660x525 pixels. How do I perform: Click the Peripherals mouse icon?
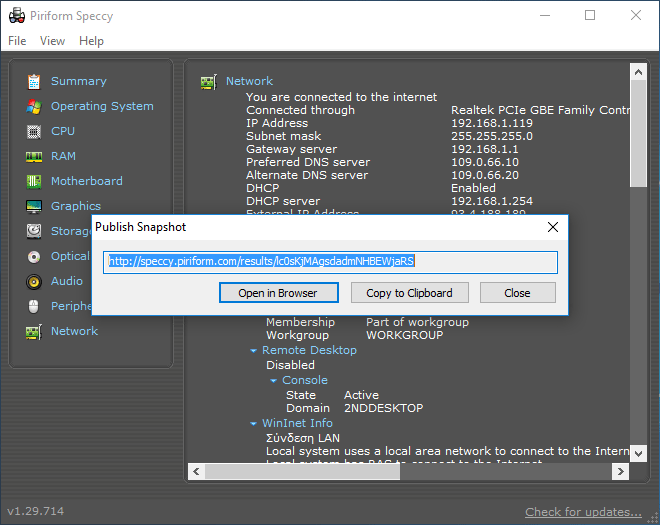point(34,306)
